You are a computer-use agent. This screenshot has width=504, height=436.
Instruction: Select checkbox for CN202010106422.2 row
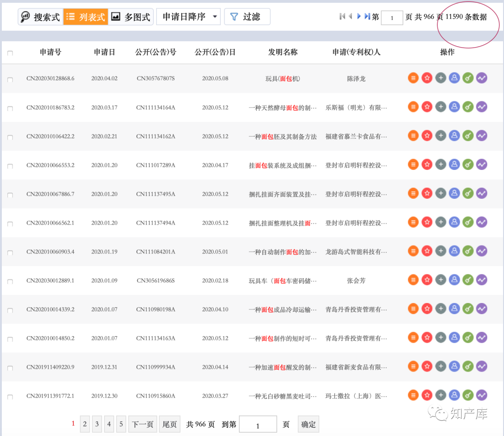click(x=10, y=137)
